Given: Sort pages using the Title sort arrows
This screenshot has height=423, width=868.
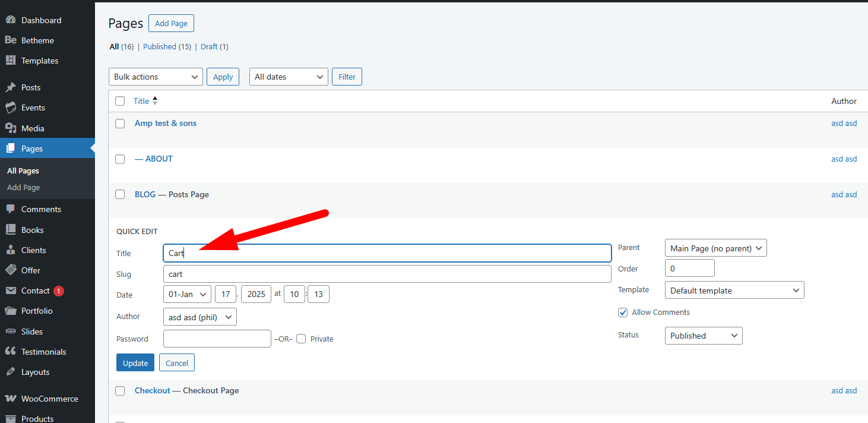Looking at the screenshot, I should [x=155, y=101].
